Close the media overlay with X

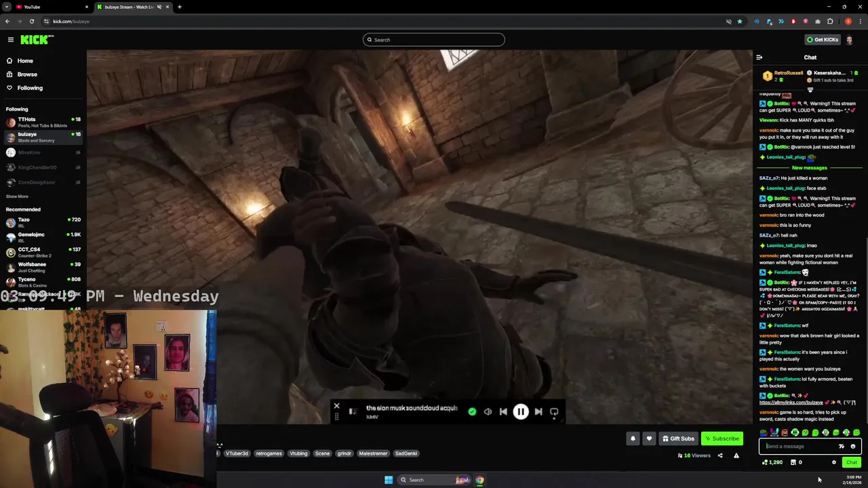coord(336,407)
